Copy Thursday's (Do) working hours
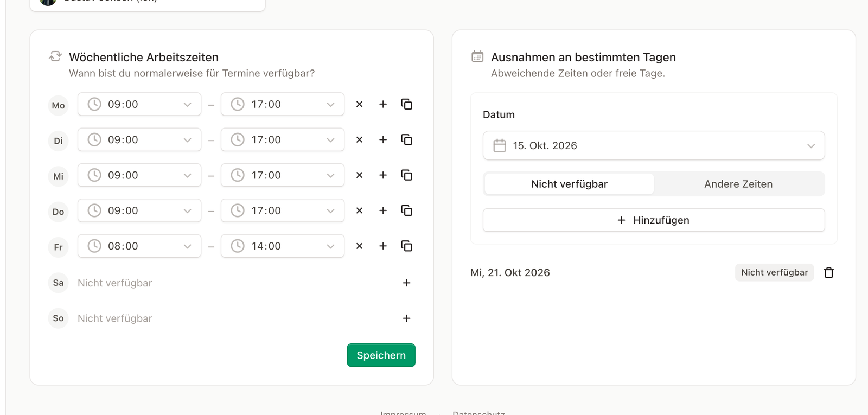This screenshot has height=415, width=868. click(407, 210)
